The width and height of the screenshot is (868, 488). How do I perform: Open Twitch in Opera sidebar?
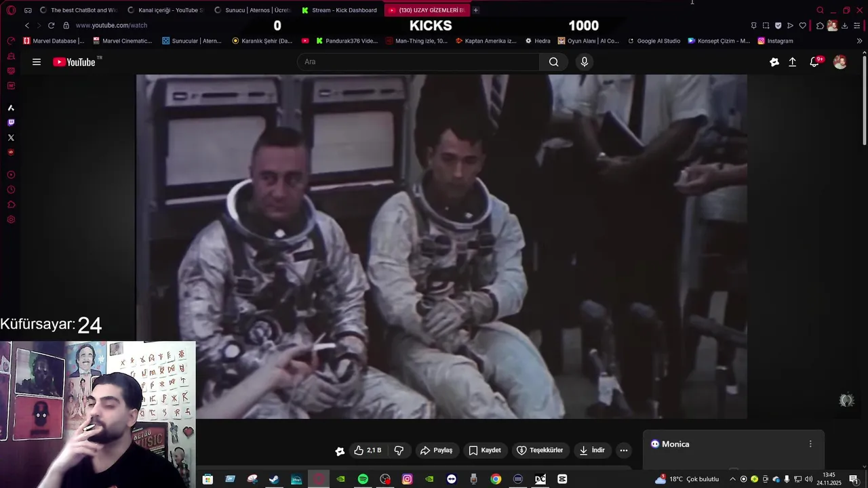coord(11,123)
